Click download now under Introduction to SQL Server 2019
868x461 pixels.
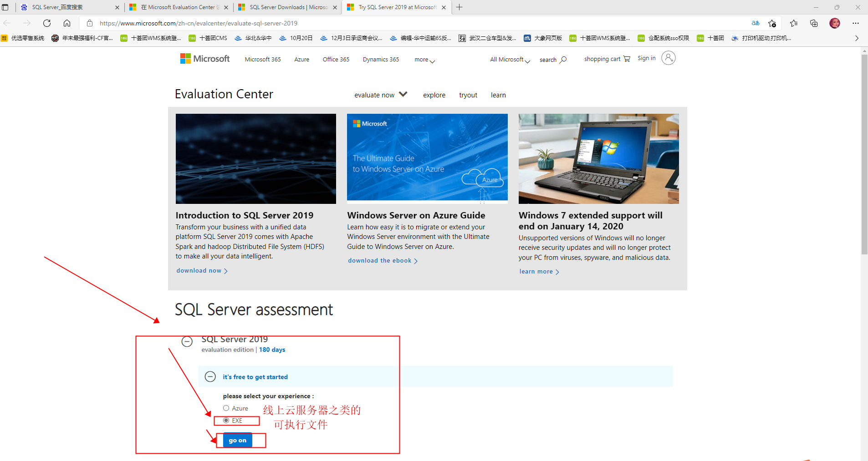pos(199,270)
